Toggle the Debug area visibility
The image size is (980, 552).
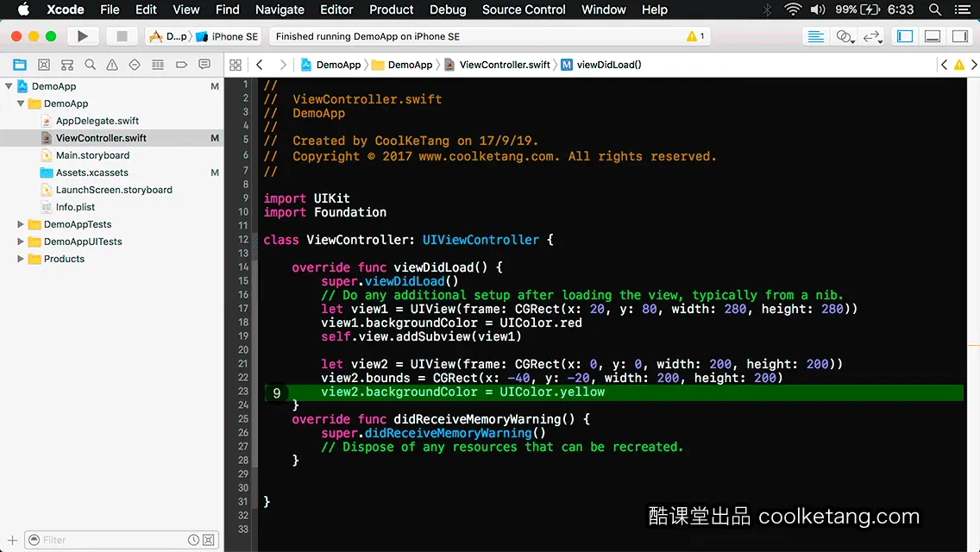(933, 36)
